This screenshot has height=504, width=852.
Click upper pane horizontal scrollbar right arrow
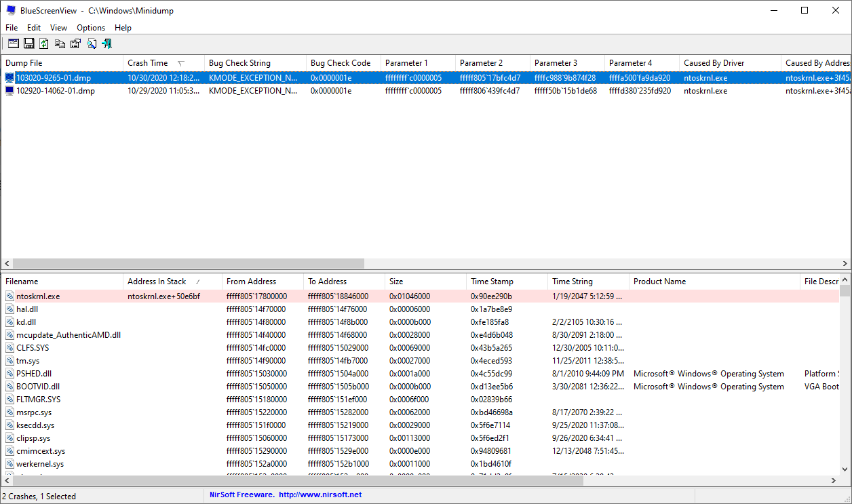(x=845, y=264)
